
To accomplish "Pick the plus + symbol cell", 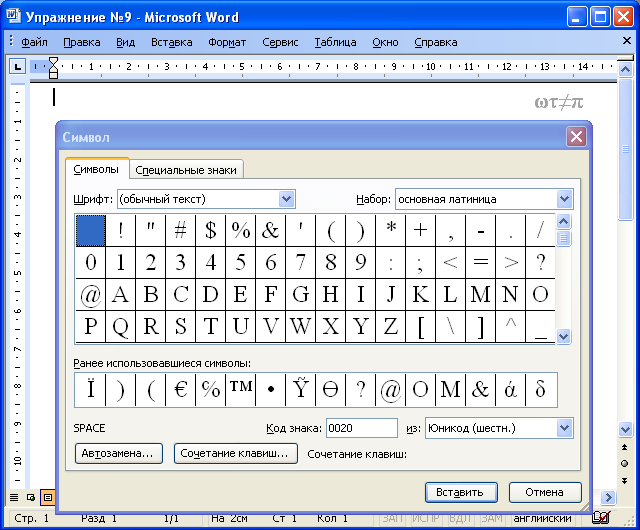I will click(420, 231).
